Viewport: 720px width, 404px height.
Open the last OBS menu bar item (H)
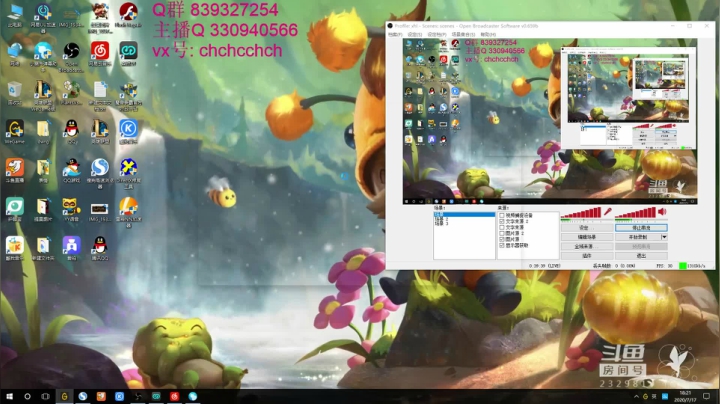pos(488,34)
